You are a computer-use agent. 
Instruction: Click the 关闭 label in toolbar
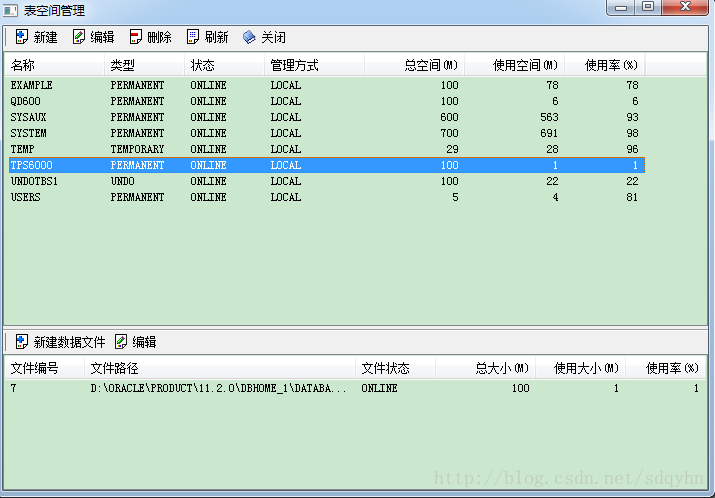(x=274, y=37)
